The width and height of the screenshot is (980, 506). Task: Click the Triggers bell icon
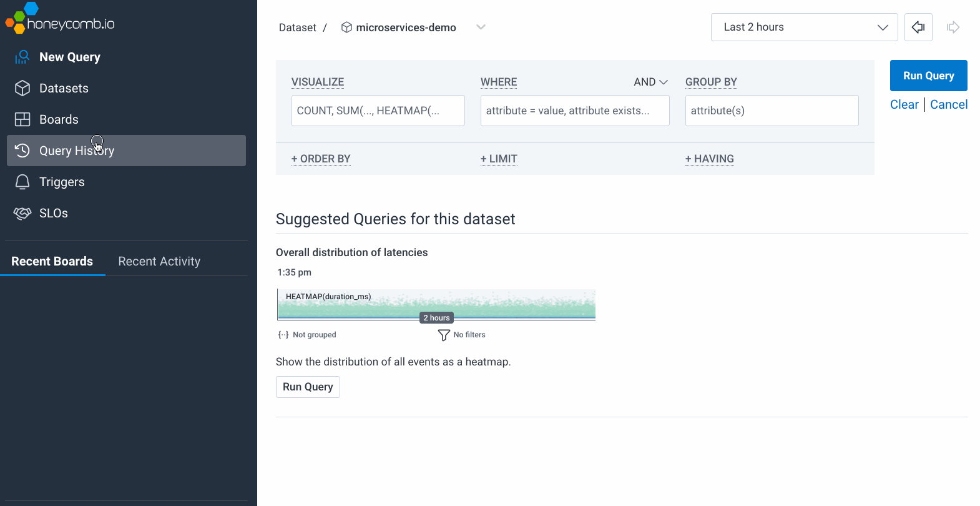(22, 182)
